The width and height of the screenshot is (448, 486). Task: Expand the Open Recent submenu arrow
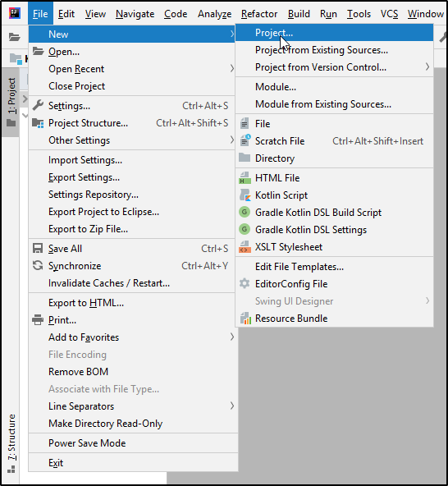point(232,68)
